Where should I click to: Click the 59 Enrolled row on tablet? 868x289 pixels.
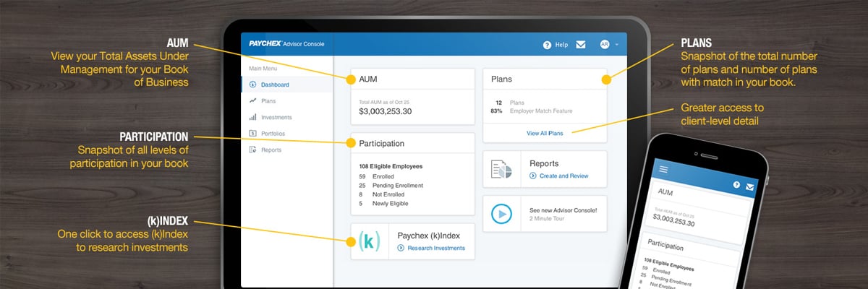point(376,176)
